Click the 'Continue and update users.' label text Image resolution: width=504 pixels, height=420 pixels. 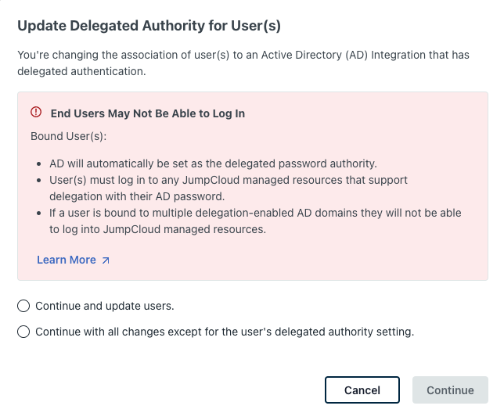coord(105,306)
